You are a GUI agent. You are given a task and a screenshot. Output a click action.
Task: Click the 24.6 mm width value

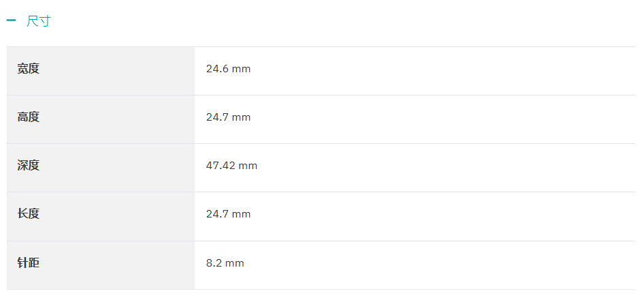[x=228, y=69]
